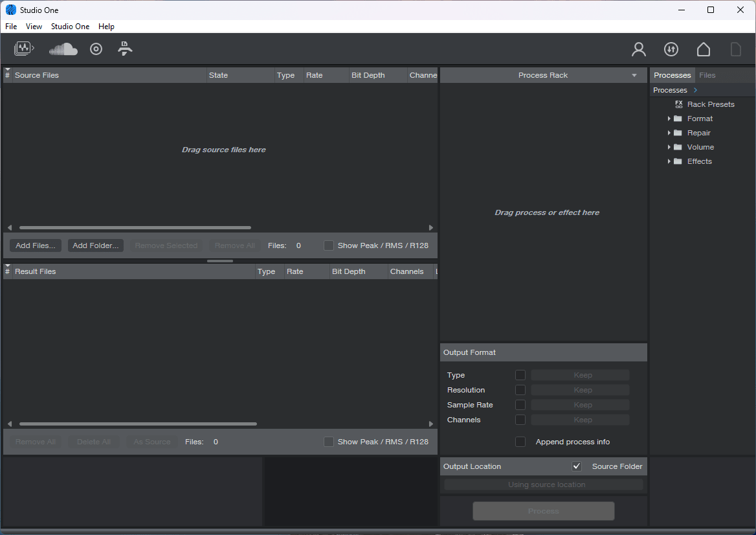Go to the Start page via home icon
This screenshot has height=535, width=756.
tap(704, 49)
